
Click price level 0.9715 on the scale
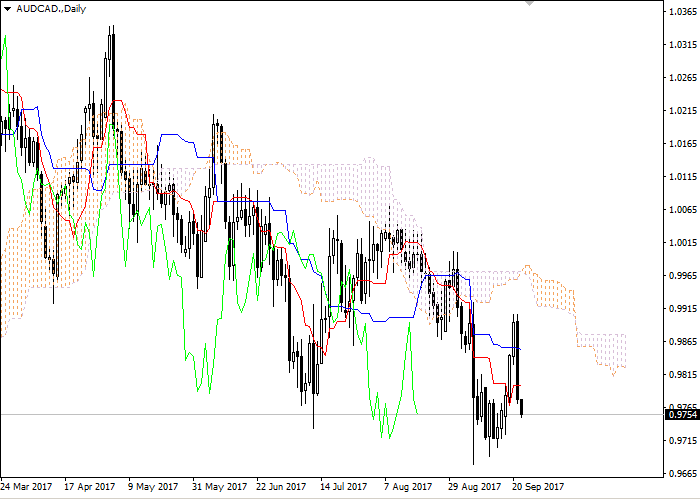pos(683,441)
